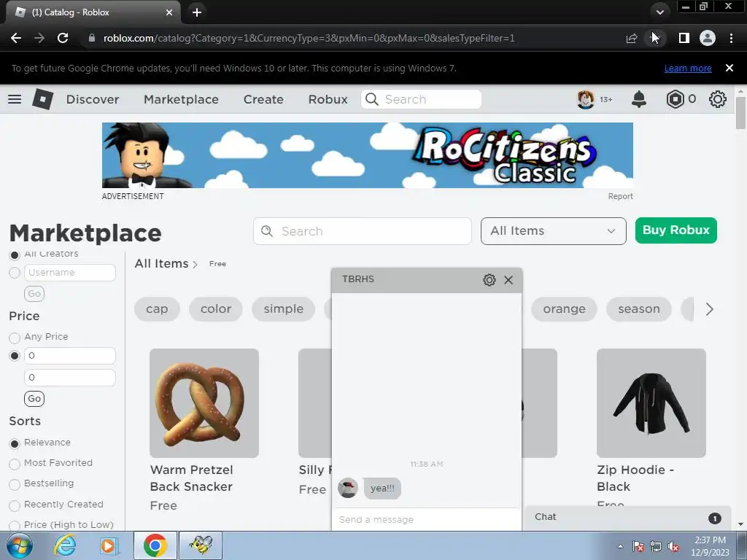Close the TBRHS chat window
Image resolution: width=747 pixels, height=560 pixels.
pyautogui.click(x=508, y=280)
